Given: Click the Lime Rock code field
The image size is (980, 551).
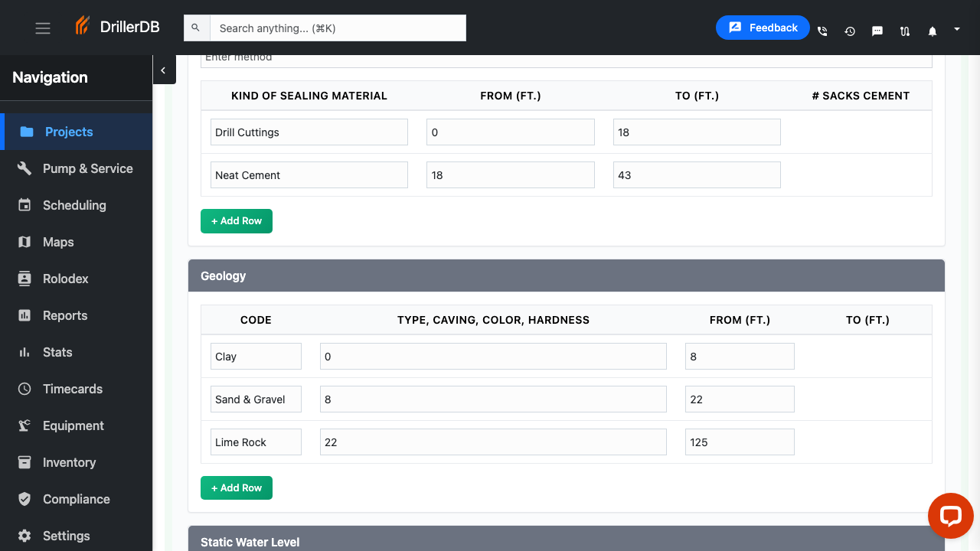Looking at the screenshot, I should 256,442.
